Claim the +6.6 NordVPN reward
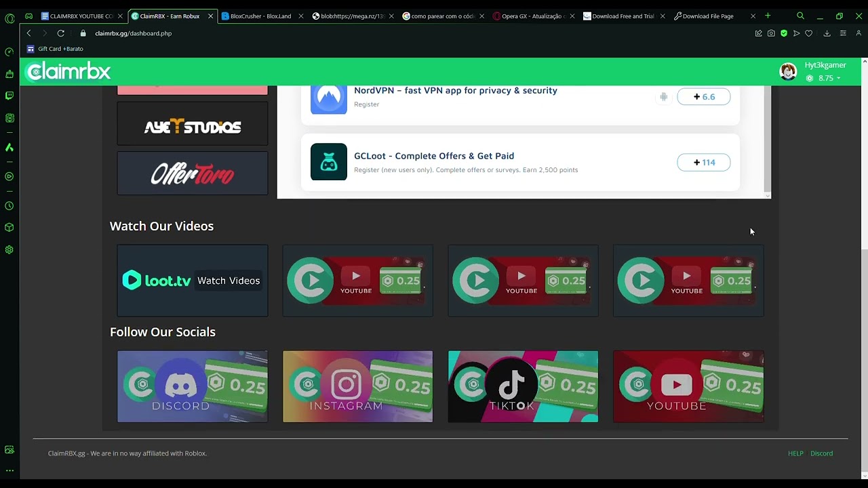The width and height of the screenshot is (868, 488). [x=703, y=97]
